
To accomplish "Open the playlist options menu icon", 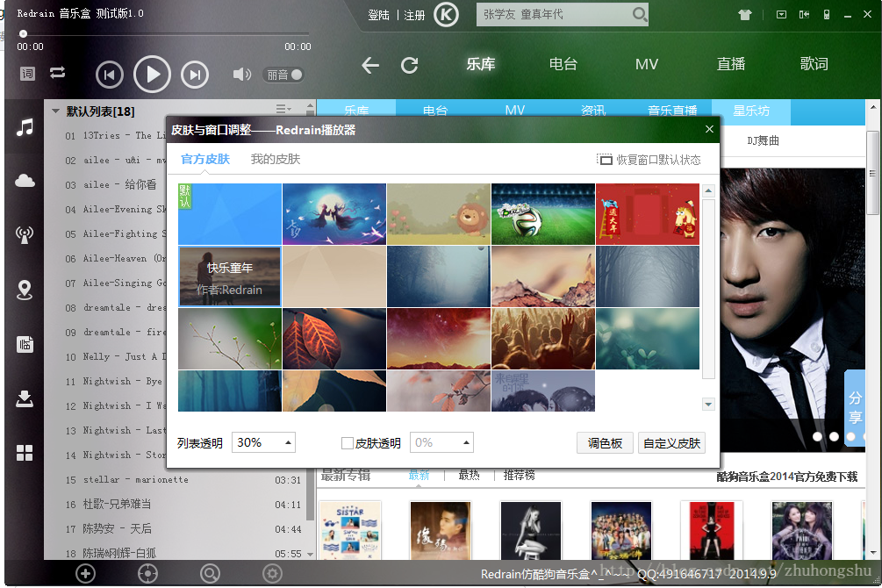I will 283,109.
